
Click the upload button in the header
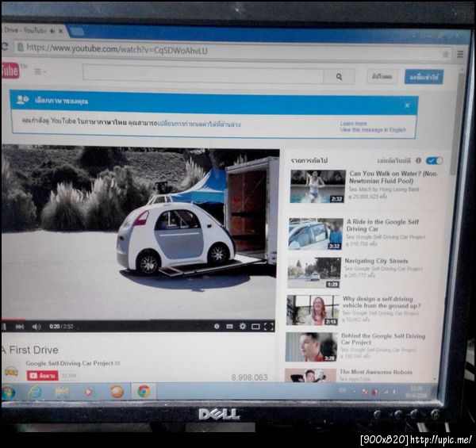coord(382,77)
